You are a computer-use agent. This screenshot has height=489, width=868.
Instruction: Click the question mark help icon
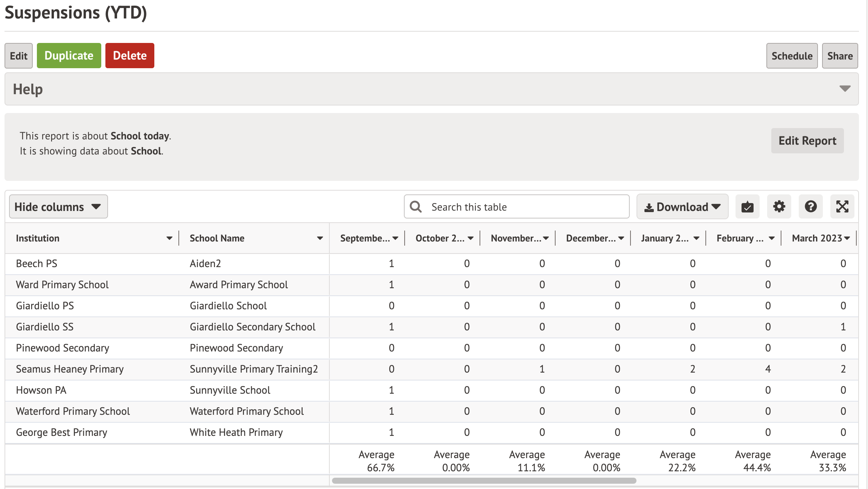pyautogui.click(x=810, y=207)
